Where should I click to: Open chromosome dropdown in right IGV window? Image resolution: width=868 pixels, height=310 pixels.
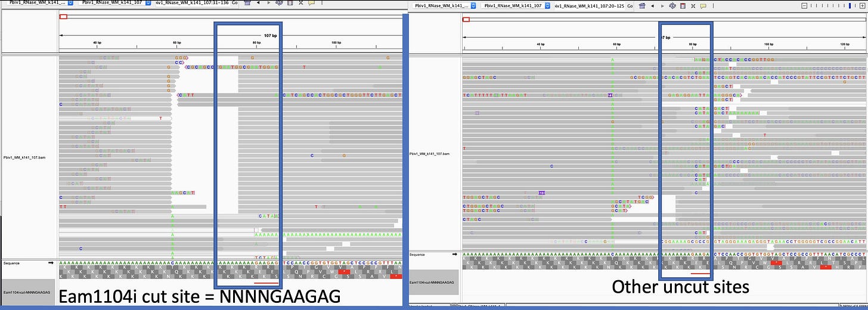coord(516,5)
